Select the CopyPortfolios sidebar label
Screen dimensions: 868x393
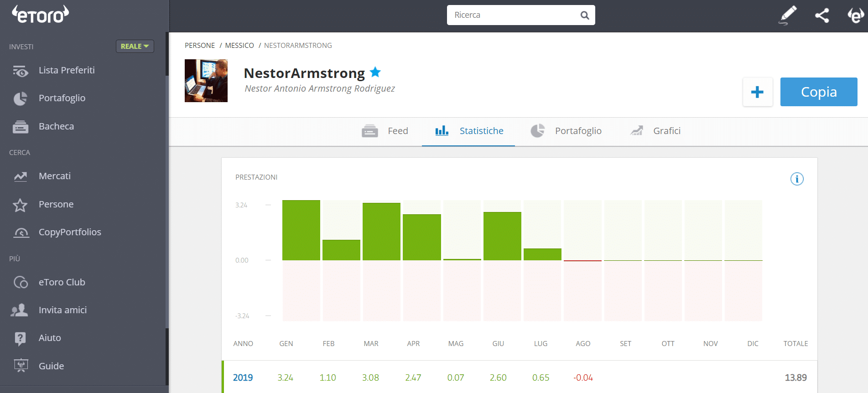tap(70, 232)
